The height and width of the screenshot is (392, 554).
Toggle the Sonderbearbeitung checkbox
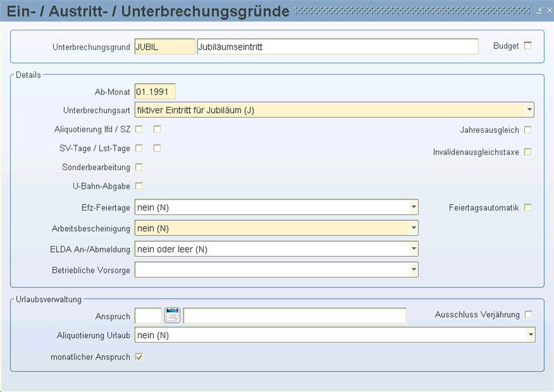point(139,167)
